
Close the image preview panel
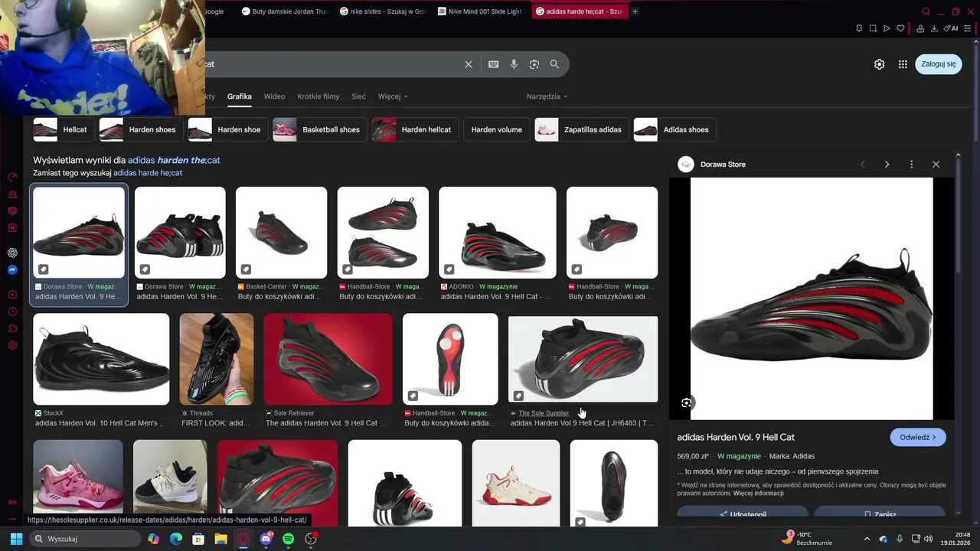[936, 165]
